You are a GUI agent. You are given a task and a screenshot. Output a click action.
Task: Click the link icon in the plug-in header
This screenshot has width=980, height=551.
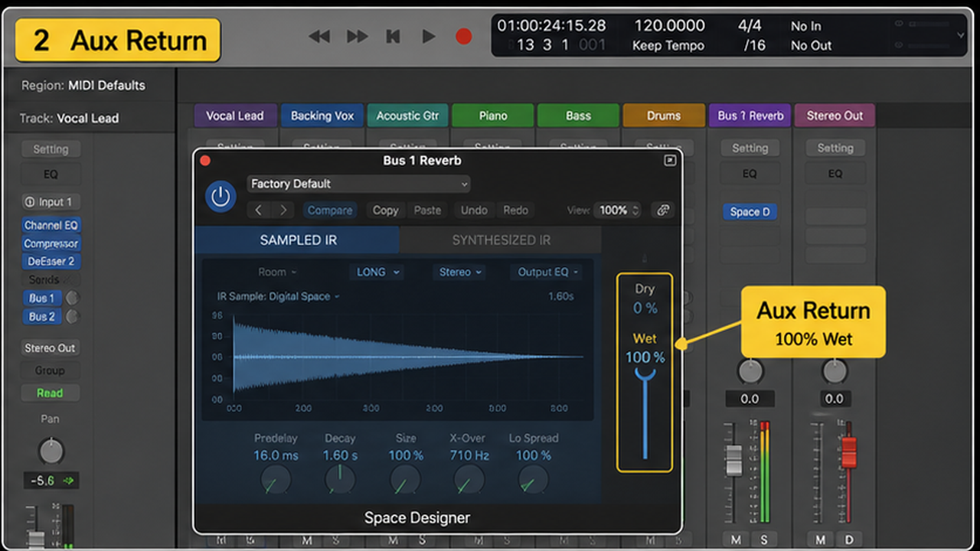click(661, 210)
